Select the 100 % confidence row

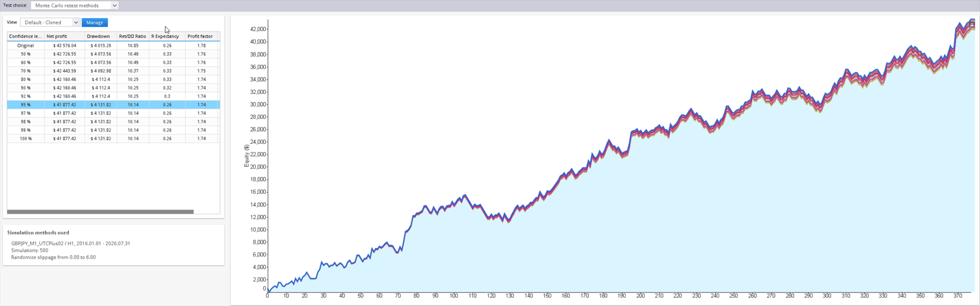(113, 139)
